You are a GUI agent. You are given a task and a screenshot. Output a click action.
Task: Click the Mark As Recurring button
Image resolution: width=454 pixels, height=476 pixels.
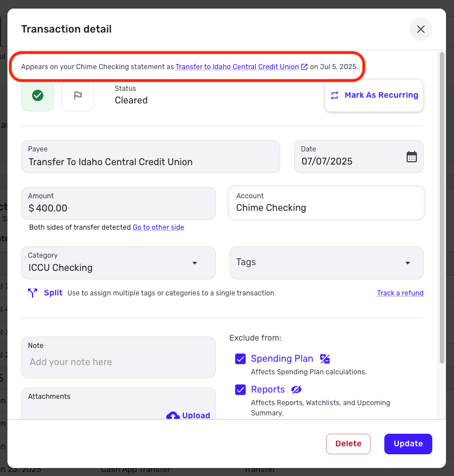374,95
